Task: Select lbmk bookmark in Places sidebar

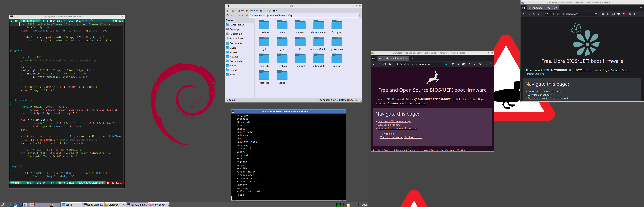Action: (232, 74)
